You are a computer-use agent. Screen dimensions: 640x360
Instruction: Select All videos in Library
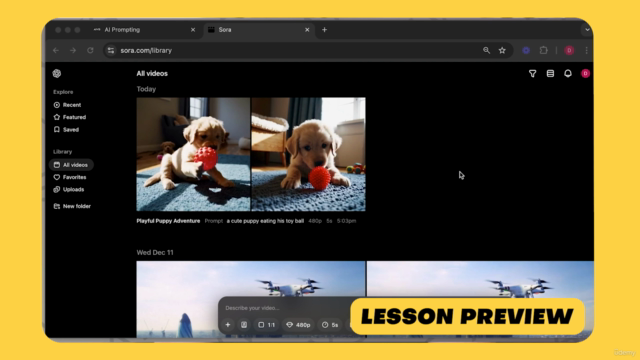click(x=71, y=165)
